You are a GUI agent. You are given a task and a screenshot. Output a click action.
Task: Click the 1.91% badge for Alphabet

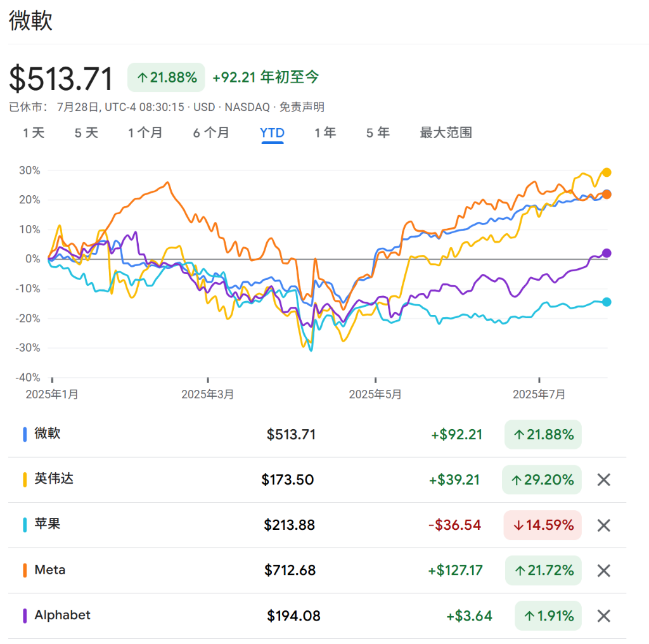pos(548,616)
